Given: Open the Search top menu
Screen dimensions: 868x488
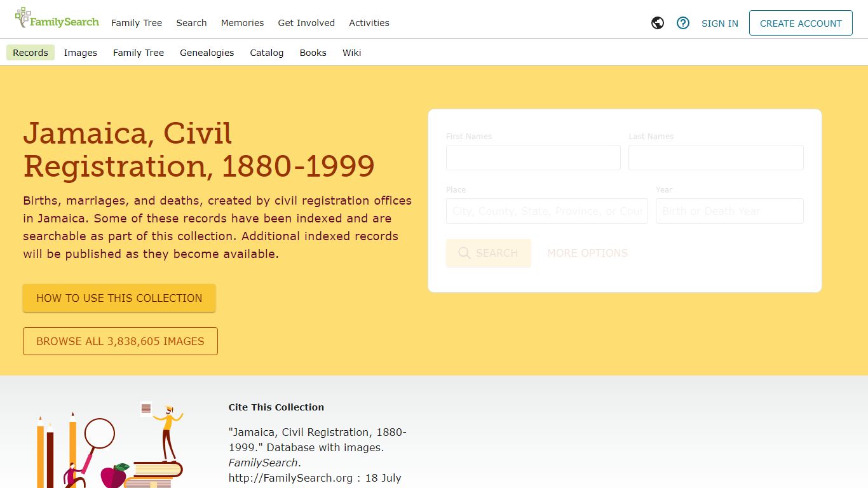Looking at the screenshot, I should [191, 23].
